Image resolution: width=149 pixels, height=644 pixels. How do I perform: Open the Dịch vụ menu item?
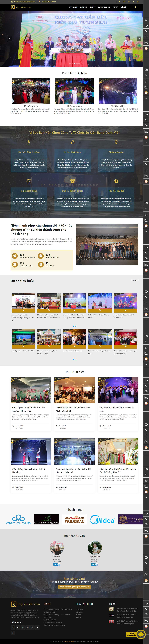(93, 7)
